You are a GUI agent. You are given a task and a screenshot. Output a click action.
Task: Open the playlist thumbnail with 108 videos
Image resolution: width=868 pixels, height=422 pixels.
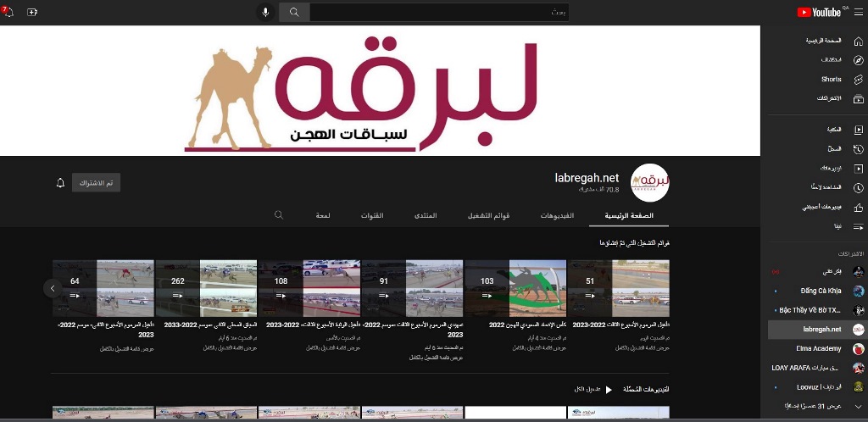(309, 288)
